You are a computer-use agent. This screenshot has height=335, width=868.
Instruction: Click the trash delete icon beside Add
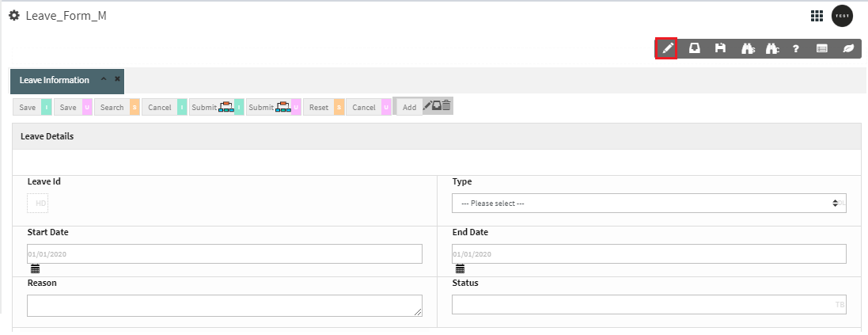[x=447, y=105]
